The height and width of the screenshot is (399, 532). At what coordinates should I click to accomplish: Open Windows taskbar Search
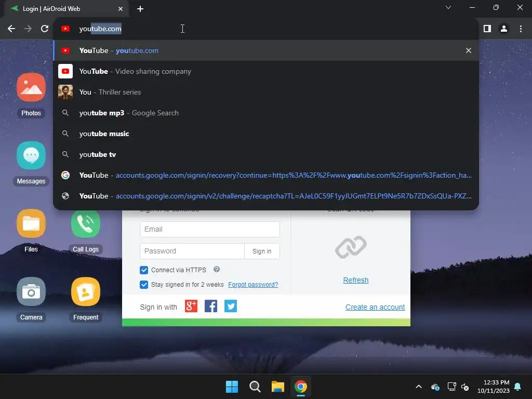[255, 387]
